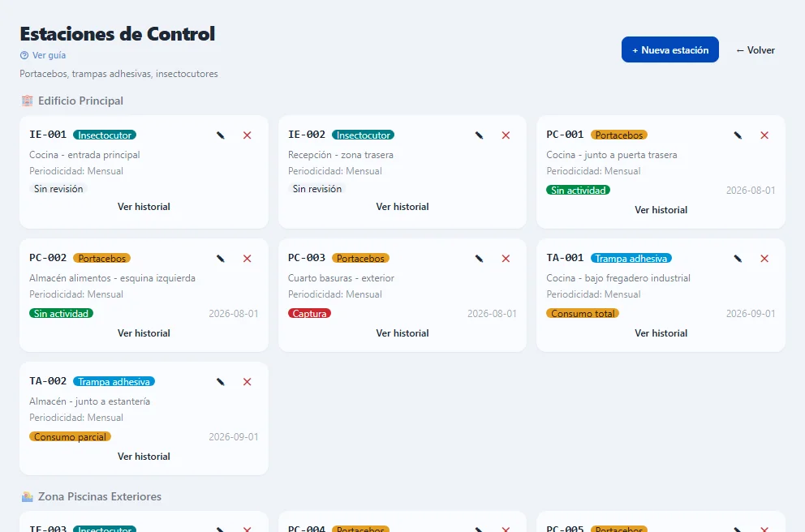Click the Estaciones de Control heading
The height and width of the screenshot is (532, 805).
tap(118, 34)
